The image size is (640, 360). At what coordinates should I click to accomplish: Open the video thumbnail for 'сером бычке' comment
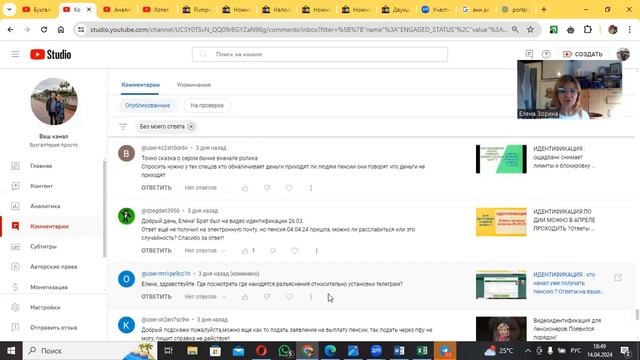[x=501, y=159]
